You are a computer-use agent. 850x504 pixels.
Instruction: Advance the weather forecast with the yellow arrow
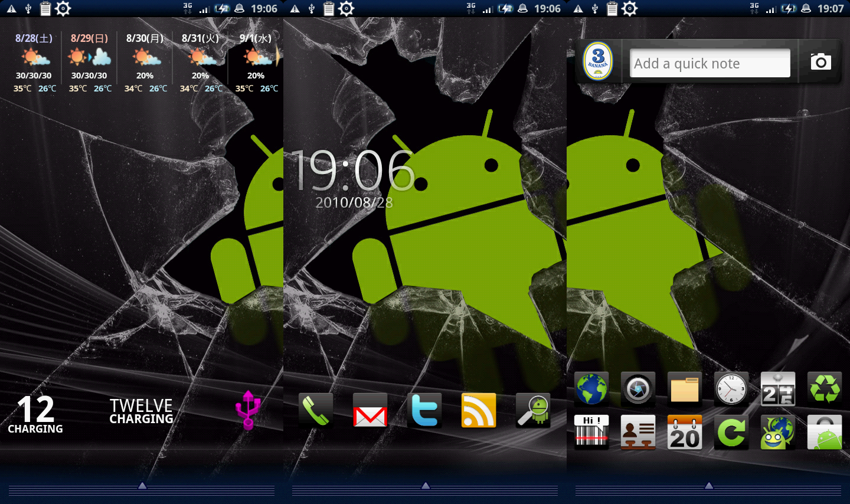(x=278, y=57)
